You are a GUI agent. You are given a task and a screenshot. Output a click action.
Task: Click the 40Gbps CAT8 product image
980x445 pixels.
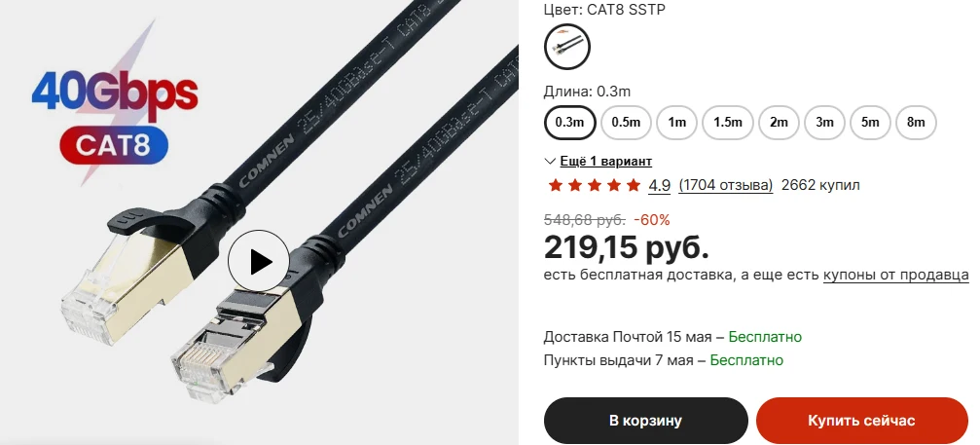(259, 222)
